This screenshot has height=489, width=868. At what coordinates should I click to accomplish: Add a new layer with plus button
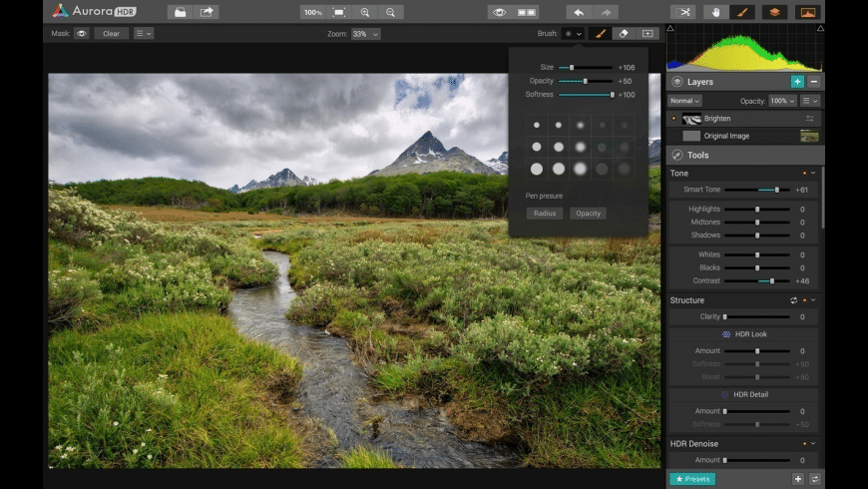797,82
